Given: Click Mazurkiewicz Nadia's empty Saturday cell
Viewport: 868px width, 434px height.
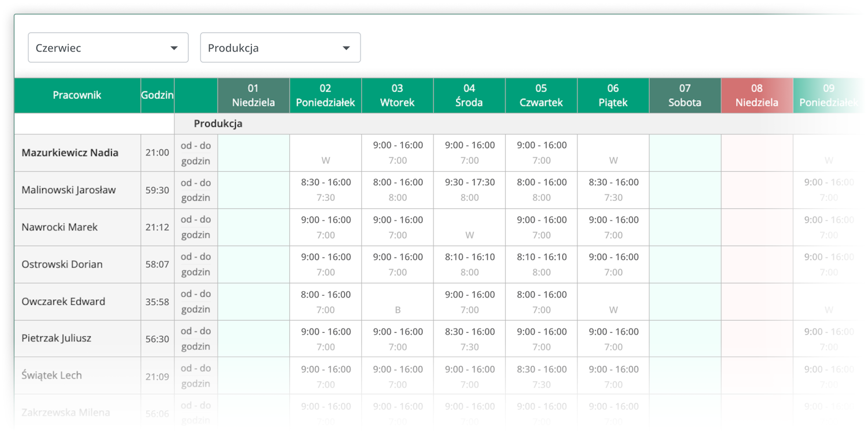Looking at the screenshot, I should tap(685, 153).
